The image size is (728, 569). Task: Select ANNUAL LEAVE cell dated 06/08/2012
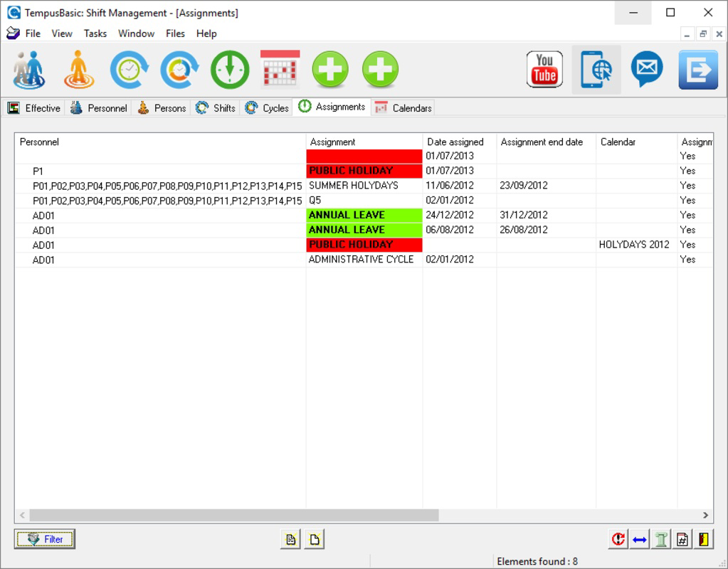tap(364, 230)
